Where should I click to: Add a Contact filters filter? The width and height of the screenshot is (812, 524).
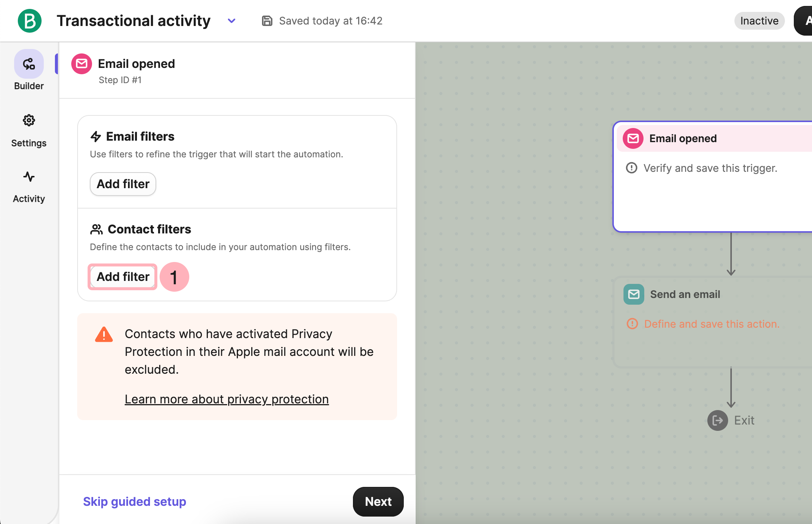(x=123, y=277)
